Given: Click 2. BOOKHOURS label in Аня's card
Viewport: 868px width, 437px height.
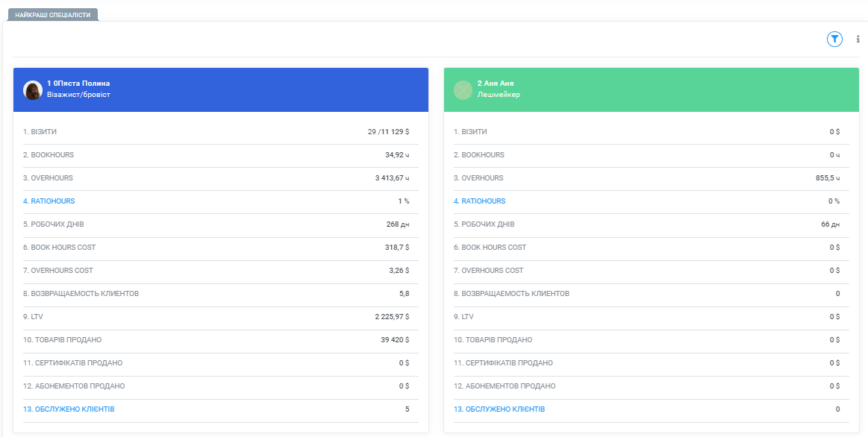Looking at the screenshot, I should tap(479, 155).
